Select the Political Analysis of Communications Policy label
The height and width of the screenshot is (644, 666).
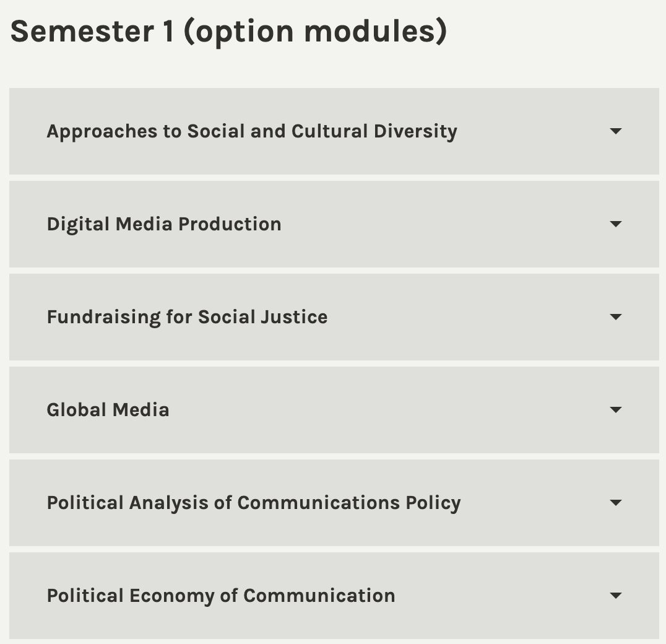(254, 503)
